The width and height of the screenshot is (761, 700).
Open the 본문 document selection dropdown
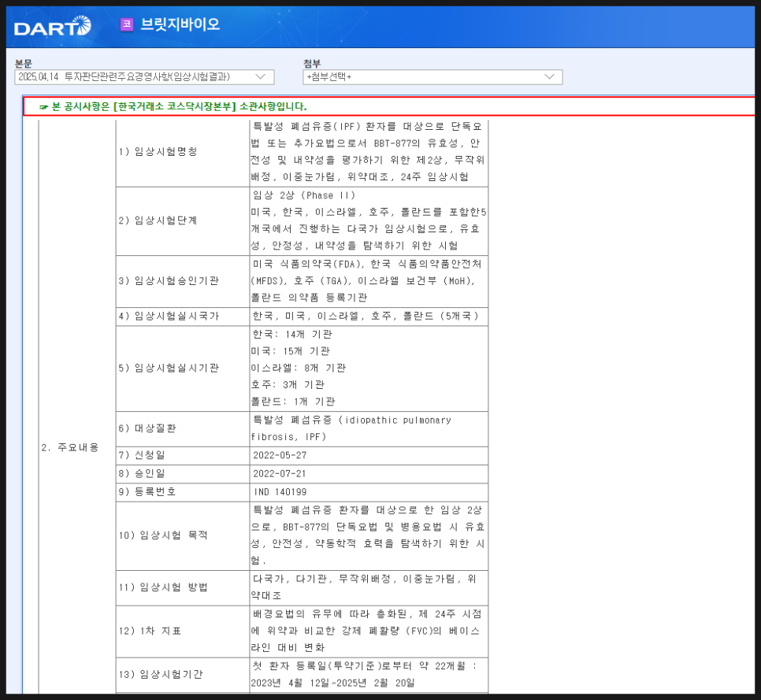[x=144, y=76]
